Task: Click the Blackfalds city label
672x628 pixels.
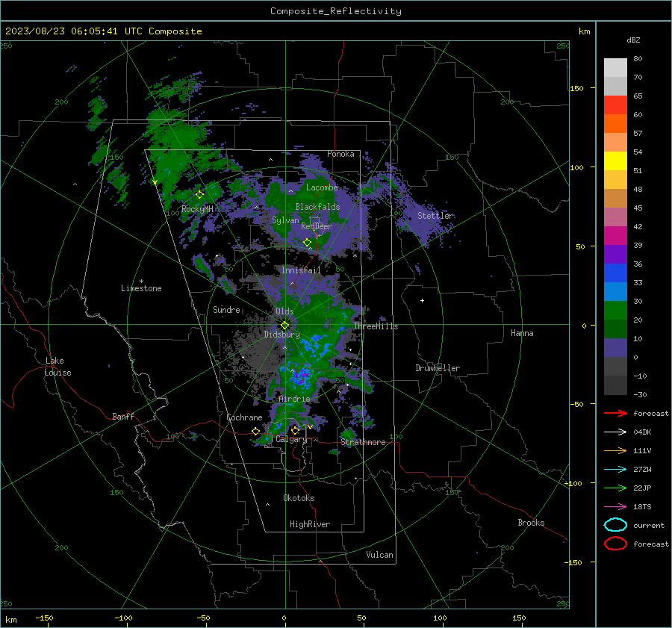Action: pos(317,207)
